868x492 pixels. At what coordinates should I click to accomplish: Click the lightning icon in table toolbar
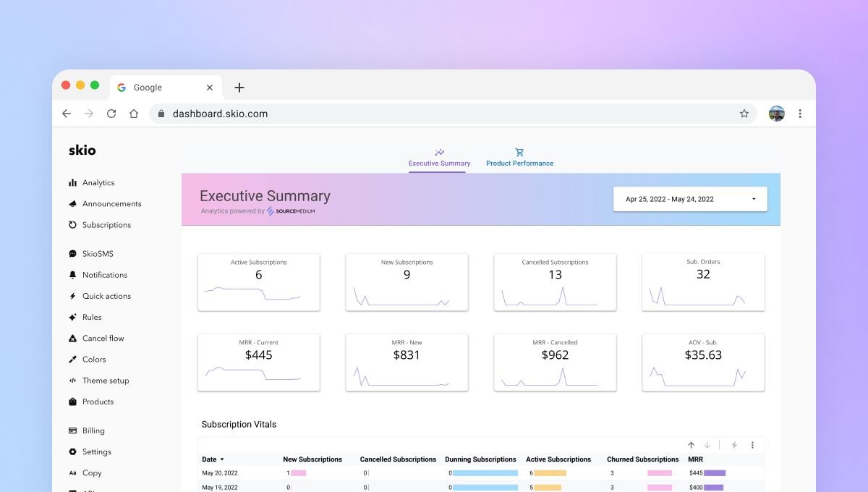click(x=734, y=445)
